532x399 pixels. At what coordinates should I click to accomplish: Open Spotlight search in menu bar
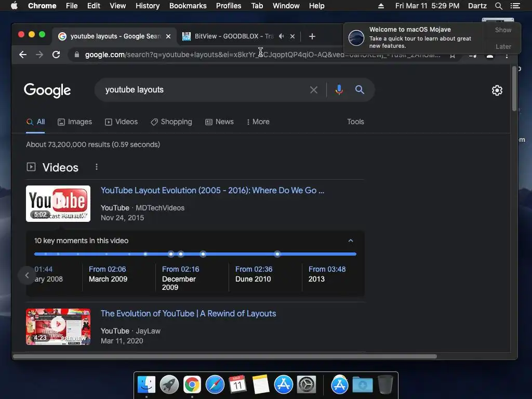point(498,6)
